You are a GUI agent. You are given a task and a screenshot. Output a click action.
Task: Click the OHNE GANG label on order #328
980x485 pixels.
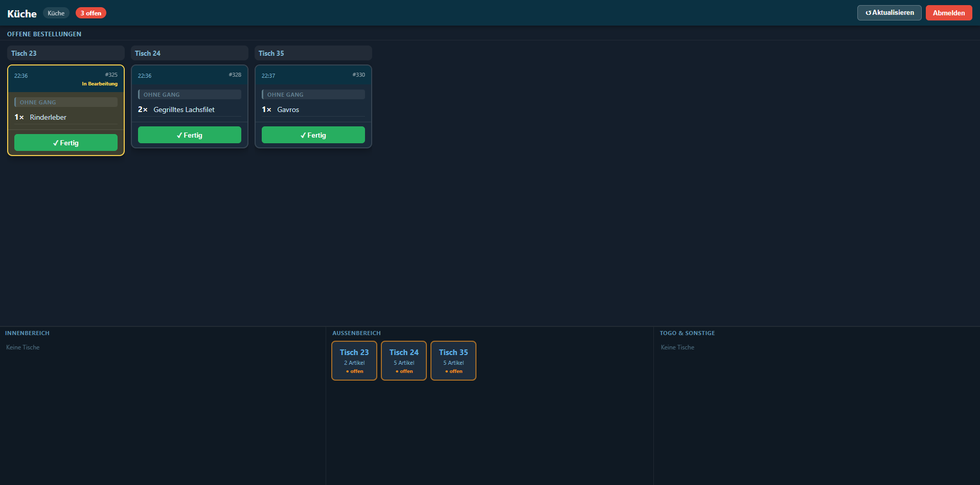[x=190, y=95]
